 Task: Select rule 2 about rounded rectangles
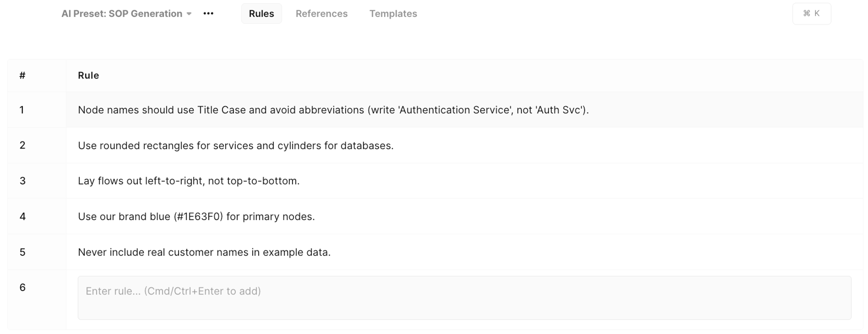coord(235,145)
